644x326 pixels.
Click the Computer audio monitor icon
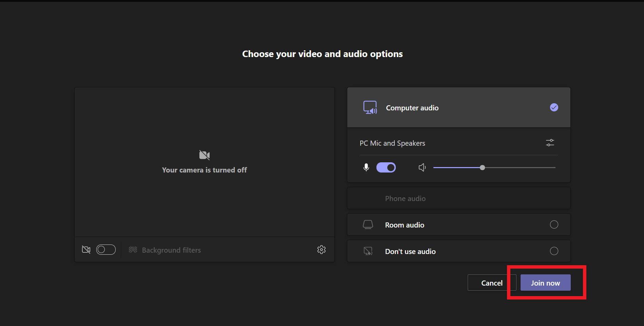[x=370, y=108]
